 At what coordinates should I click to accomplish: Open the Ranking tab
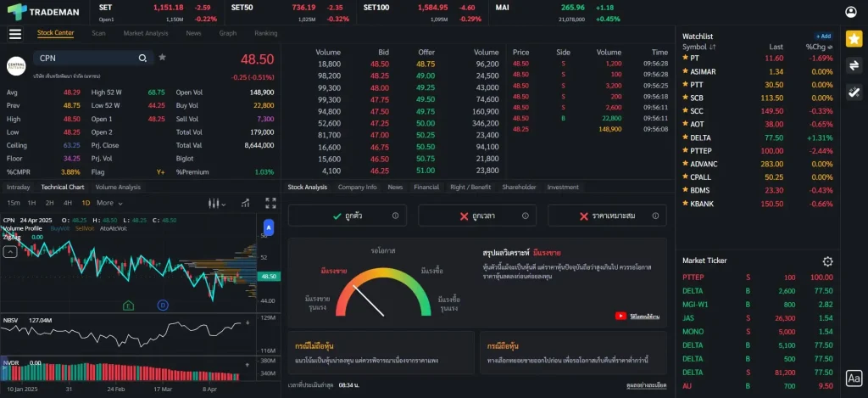265,33
